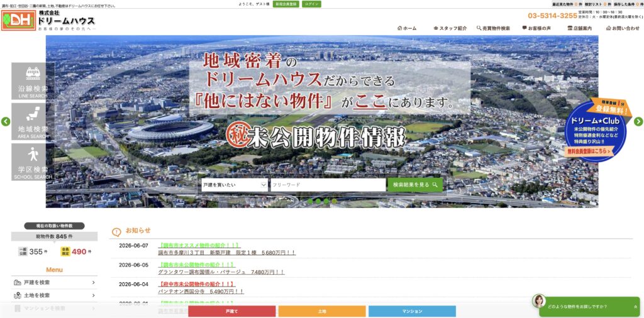Click the 総物件数 845件 label
644x318 pixels.
(54, 236)
